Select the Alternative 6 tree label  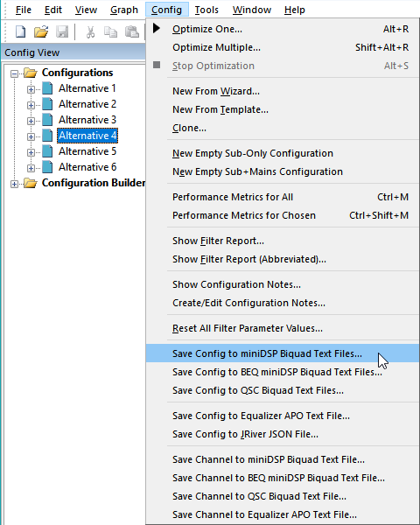[x=87, y=167]
